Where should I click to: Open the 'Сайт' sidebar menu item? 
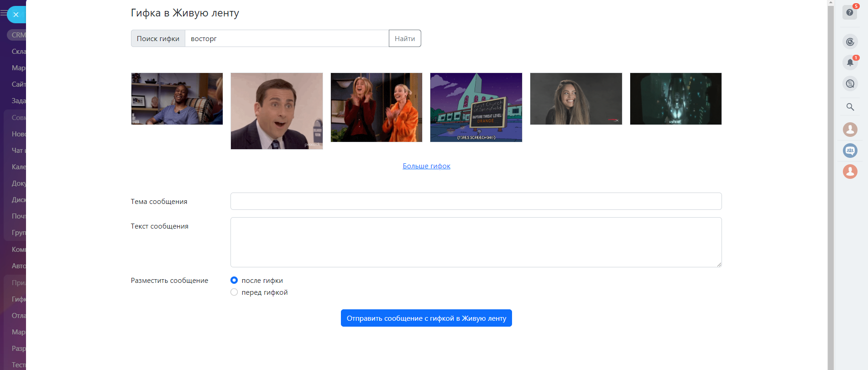click(18, 84)
